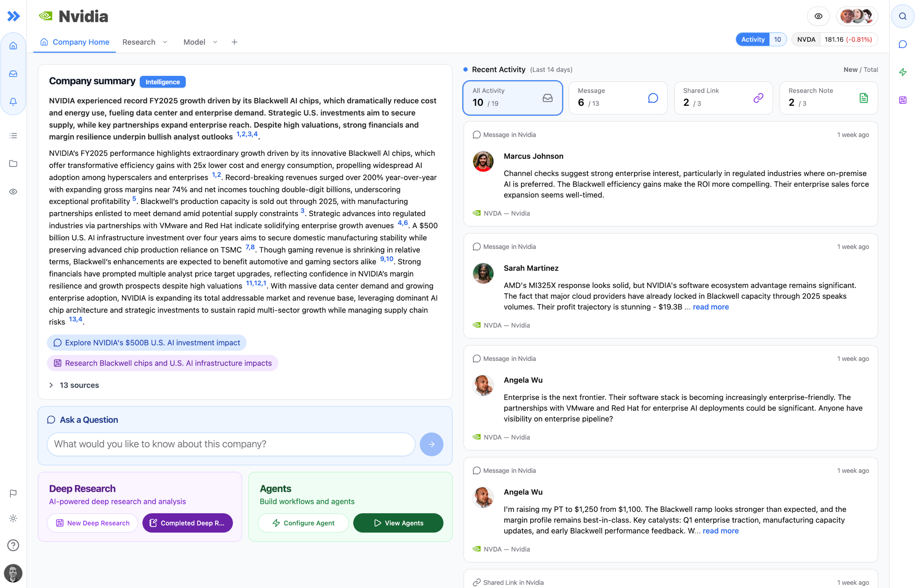Select the Message activity filter card
Viewport: 916px width, 588px height.
coord(618,98)
